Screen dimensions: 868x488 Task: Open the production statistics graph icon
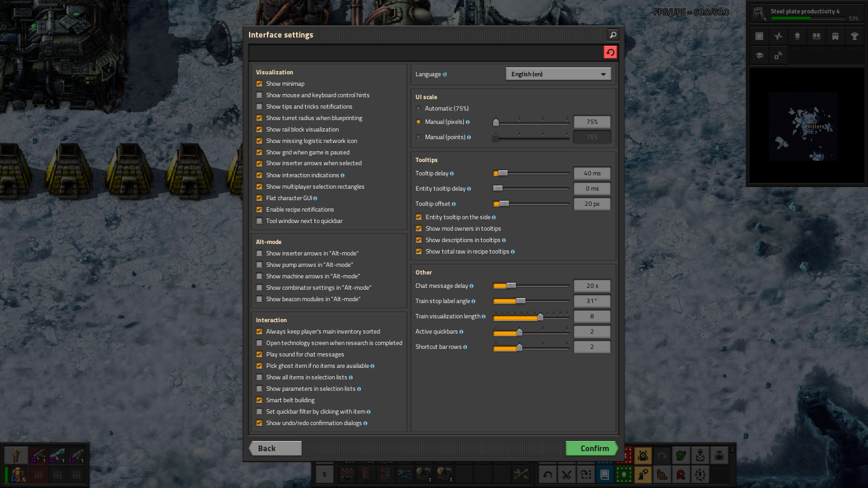(778, 36)
